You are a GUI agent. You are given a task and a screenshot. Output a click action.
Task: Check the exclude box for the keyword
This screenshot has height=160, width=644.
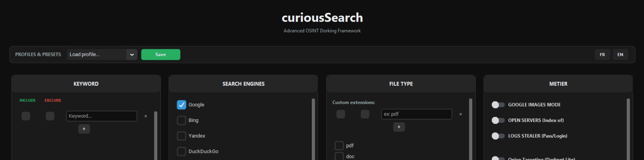[x=50, y=116]
